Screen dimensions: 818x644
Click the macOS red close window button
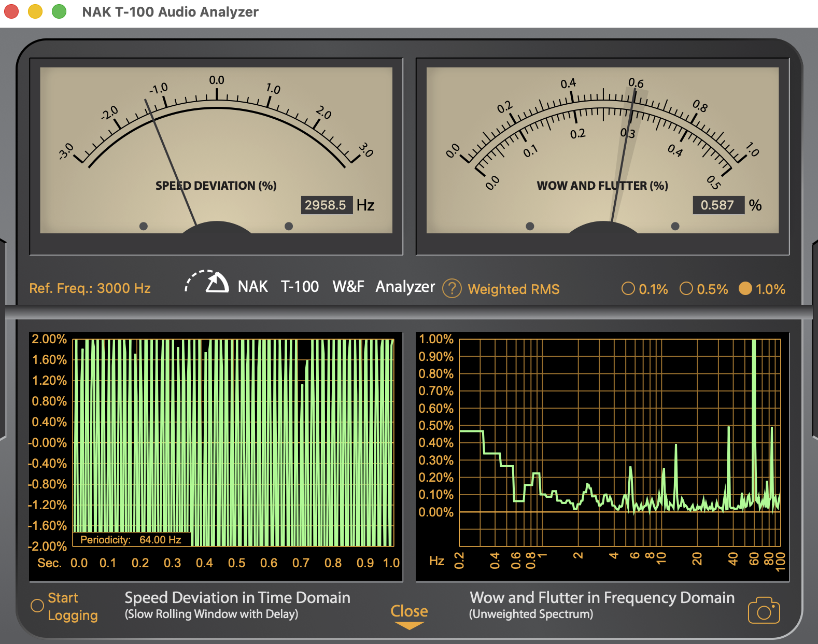[x=11, y=11]
